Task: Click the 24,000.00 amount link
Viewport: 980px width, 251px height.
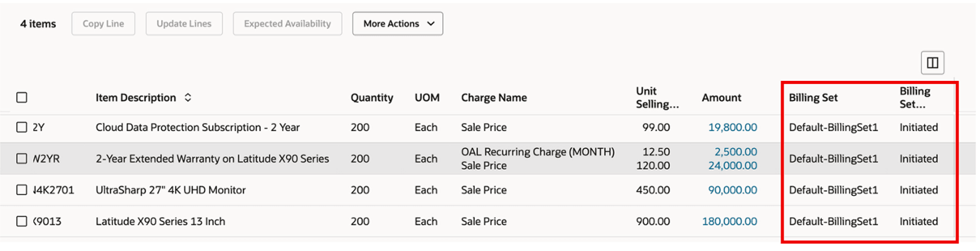Action: [x=732, y=165]
